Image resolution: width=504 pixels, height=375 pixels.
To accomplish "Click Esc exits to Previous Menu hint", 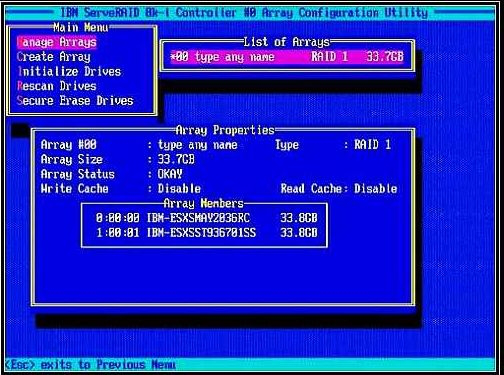I will click(x=90, y=364).
